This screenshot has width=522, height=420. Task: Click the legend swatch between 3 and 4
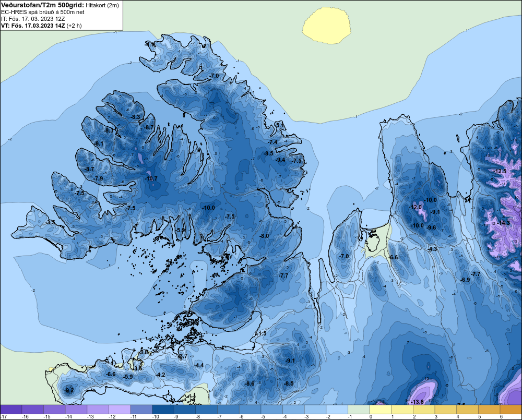pos(446,410)
